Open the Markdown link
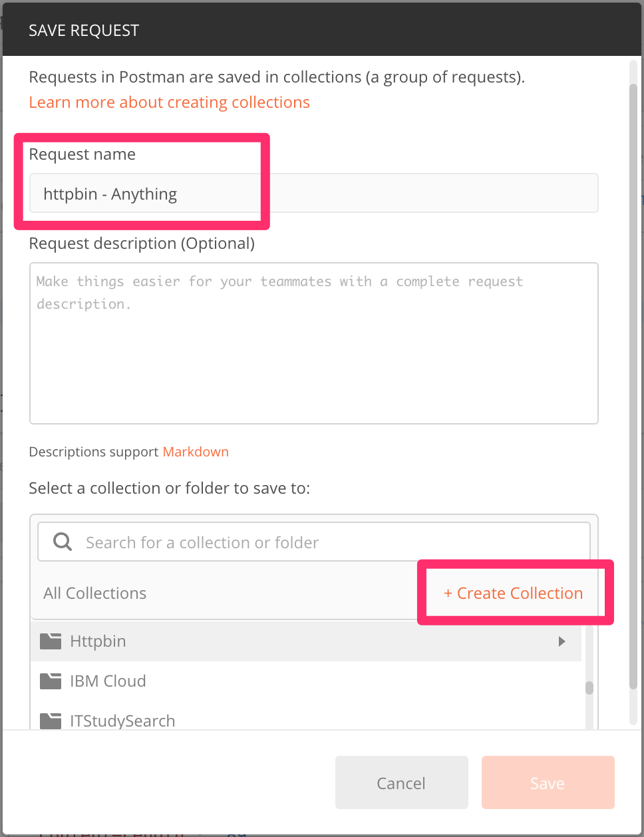Image resolution: width=644 pixels, height=837 pixels. 196,452
